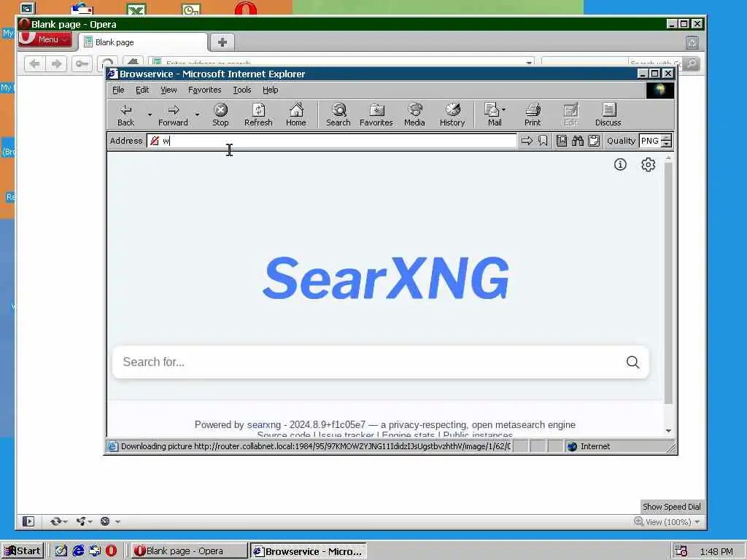The image size is (747, 560).
Task: Click the insecure-connection icon in the address field
Action: tap(155, 141)
